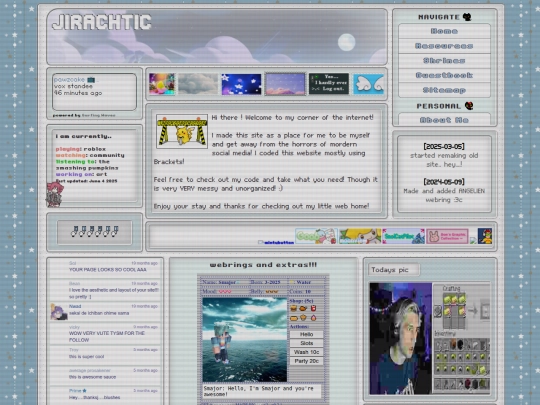Buy the muffin from the pet shop
This screenshot has height=405, width=540.
coord(303,318)
